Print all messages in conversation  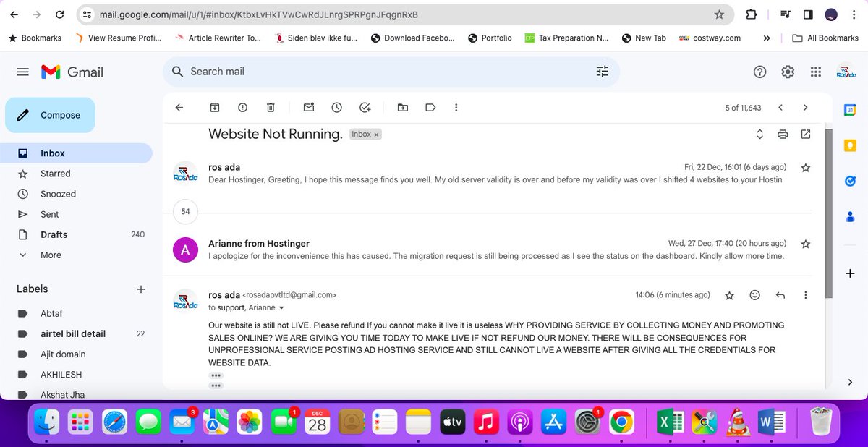783,134
